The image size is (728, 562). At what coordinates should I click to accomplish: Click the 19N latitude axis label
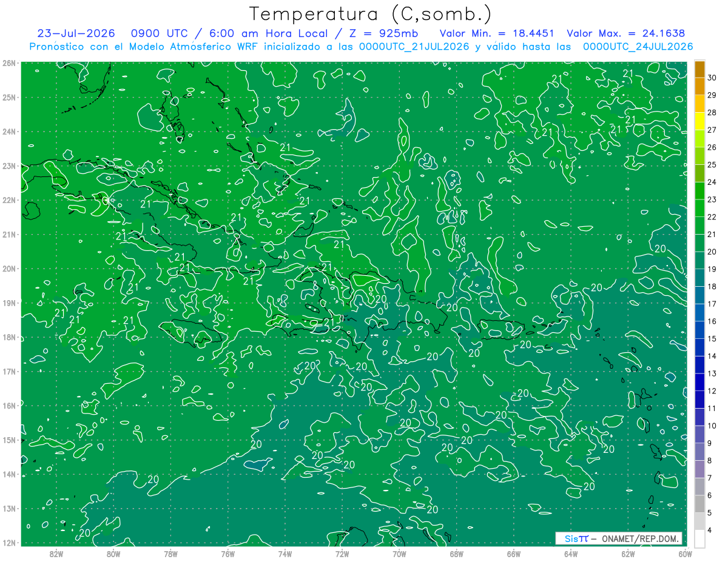coord(9,303)
